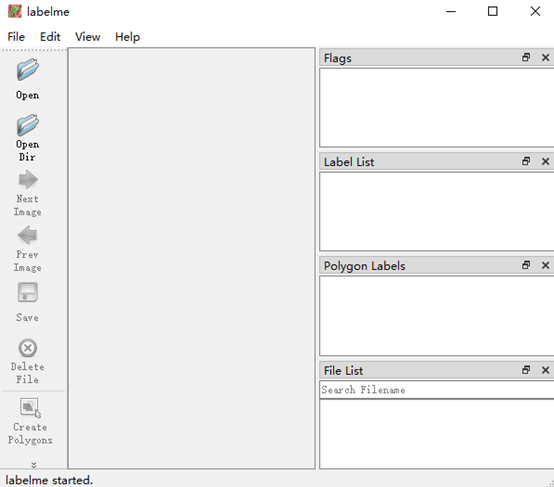Click the 'labelme started.' status bar text
This screenshot has width=554, height=487.
[x=49, y=480]
